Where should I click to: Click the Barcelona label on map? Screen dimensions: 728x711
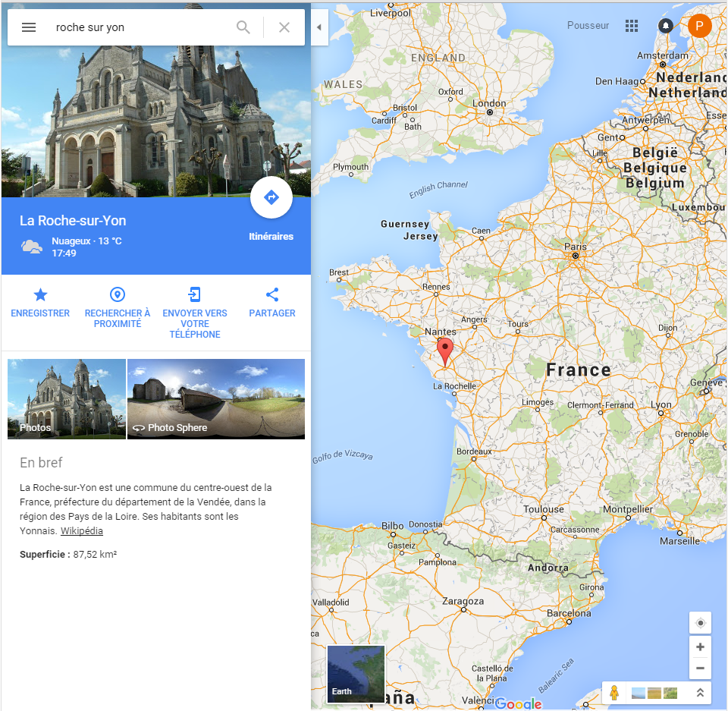click(569, 613)
